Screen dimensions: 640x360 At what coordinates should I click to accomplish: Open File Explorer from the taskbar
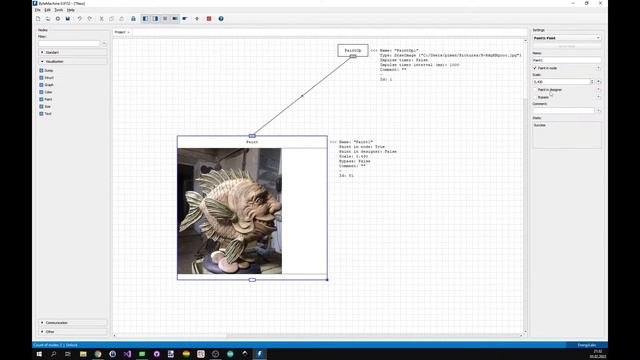(83, 354)
